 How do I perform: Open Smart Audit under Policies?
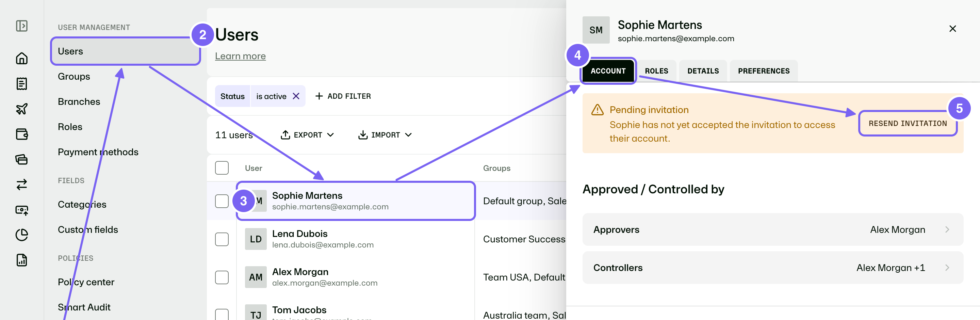[x=84, y=307]
